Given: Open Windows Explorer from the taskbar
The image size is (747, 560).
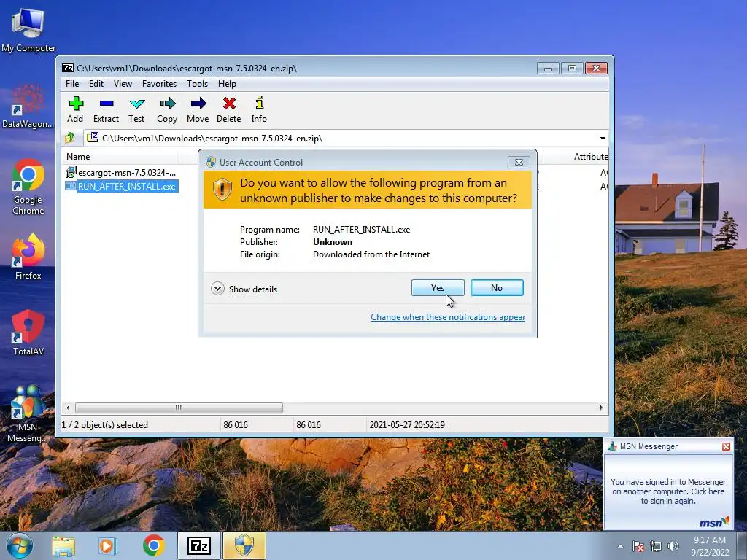Looking at the screenshot, I should click(63, 545).
